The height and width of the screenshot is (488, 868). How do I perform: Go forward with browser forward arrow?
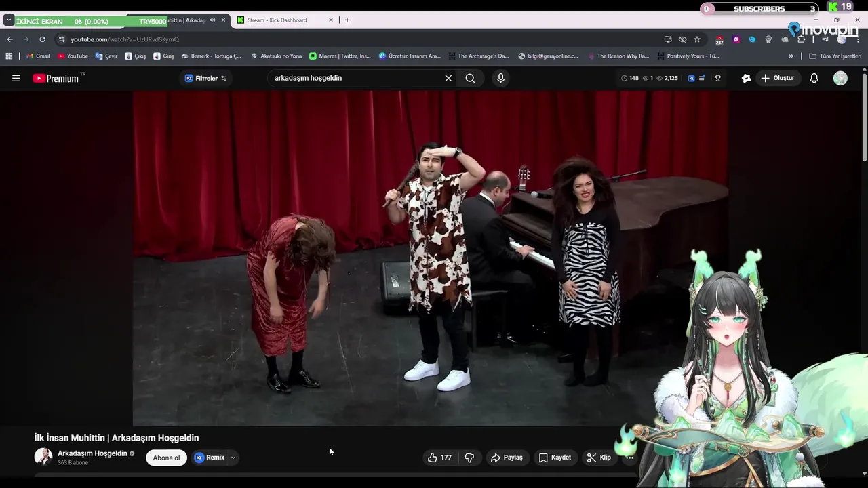click(26, 39)
